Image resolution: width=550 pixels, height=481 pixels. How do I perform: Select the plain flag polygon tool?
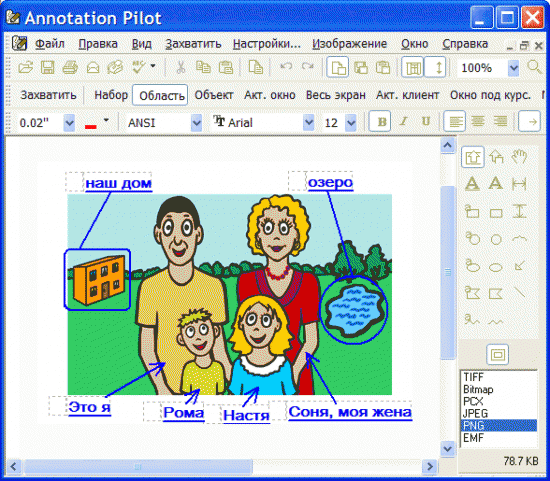(x=496, y=293)
